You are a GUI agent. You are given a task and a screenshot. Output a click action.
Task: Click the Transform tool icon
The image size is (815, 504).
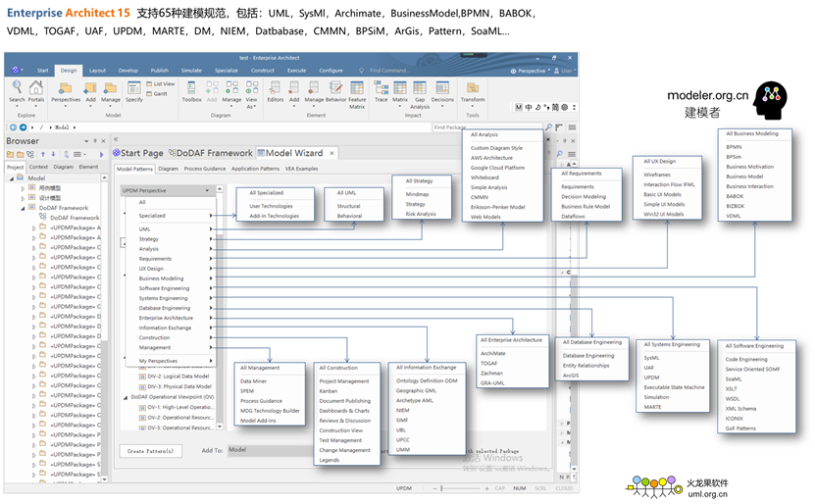point(473,91)
